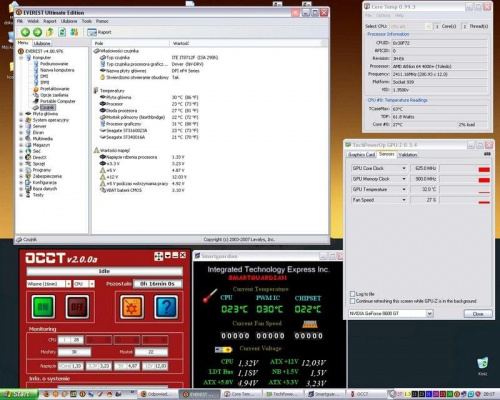This screenshot has height=400, width=500.
Task: Click the camera icon in GPU-Z tab row
Action: [x=487, y=154]
